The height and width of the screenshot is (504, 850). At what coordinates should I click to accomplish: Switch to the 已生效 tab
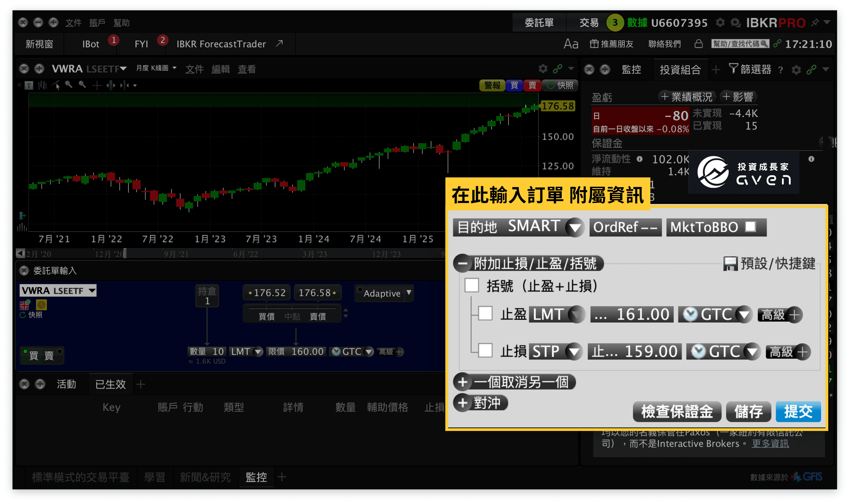[110, 384]
